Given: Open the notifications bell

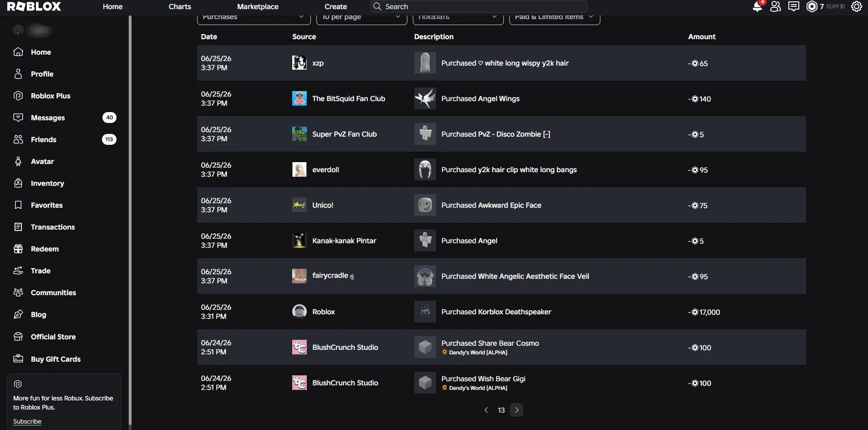Looking at the screenshot, I should pyautogui.click(x=757, y=6).
